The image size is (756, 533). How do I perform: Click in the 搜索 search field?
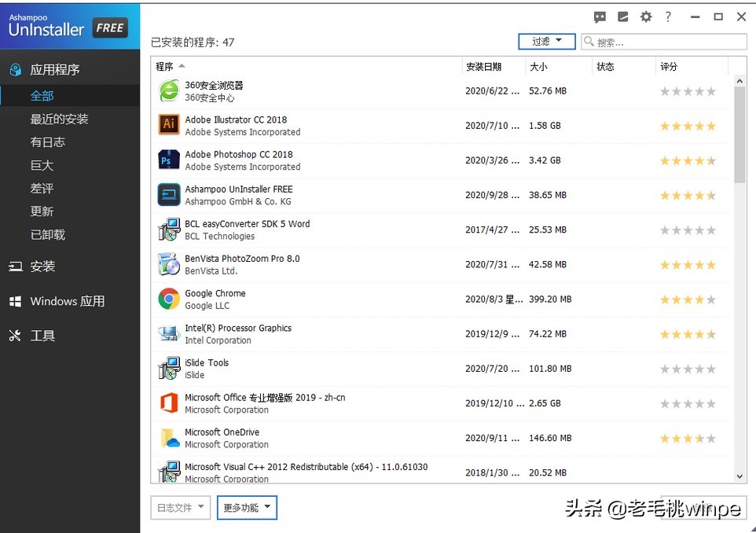click(664, 42)
